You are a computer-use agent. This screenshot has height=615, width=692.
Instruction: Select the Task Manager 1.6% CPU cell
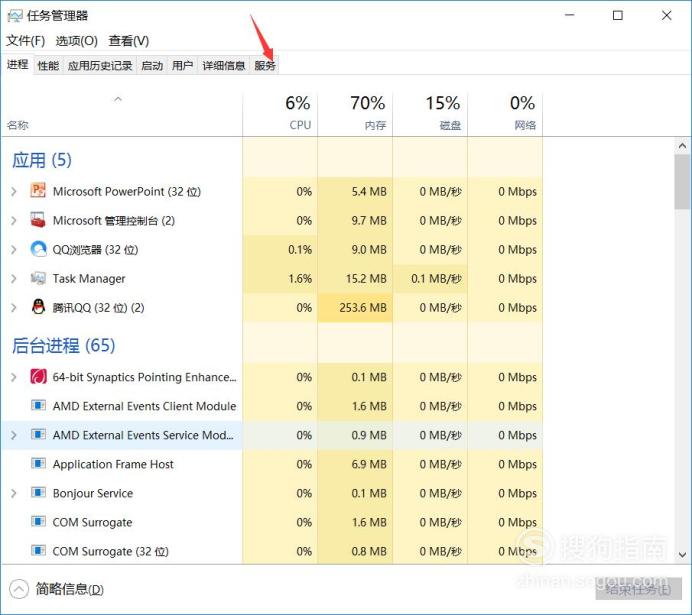click(280, 279)
